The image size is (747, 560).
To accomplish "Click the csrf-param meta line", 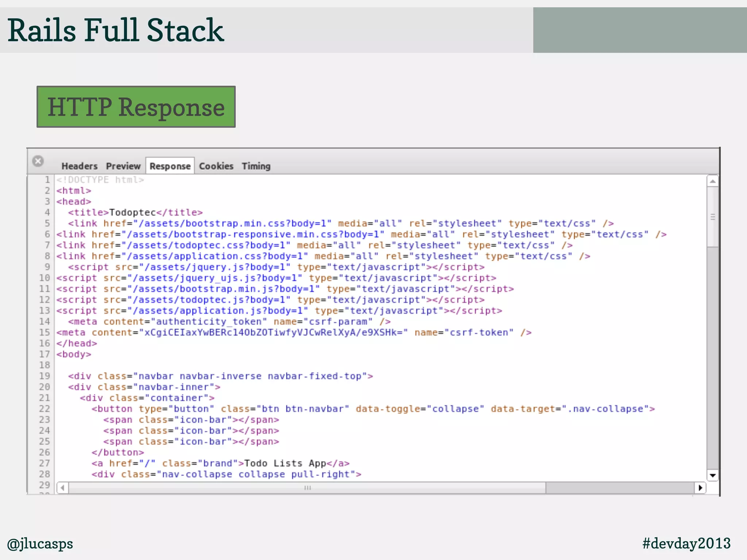I will click(x=229, y=322).
